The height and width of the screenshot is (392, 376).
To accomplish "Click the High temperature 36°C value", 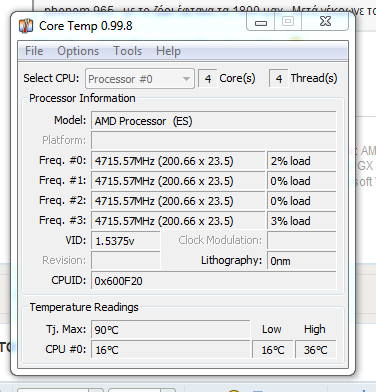I will [x=316, y=350].
